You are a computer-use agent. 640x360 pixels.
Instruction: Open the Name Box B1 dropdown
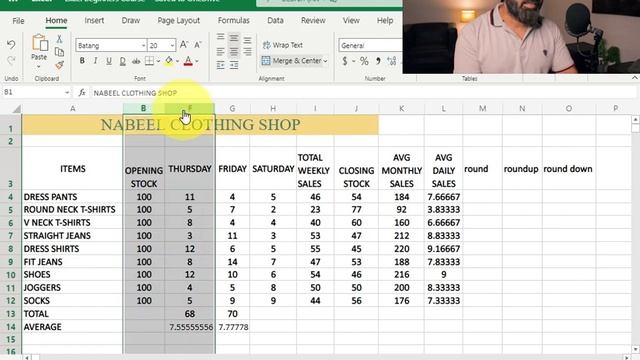67,93
